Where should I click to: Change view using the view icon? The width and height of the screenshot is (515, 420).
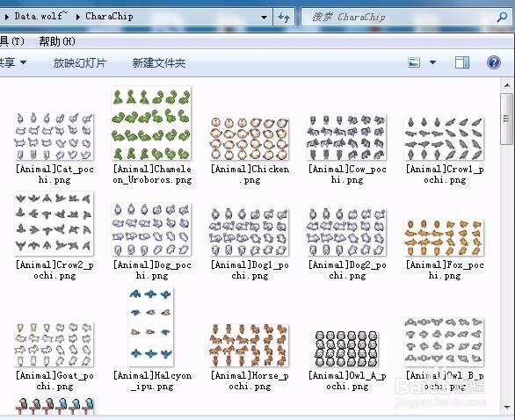click(414, 62)
